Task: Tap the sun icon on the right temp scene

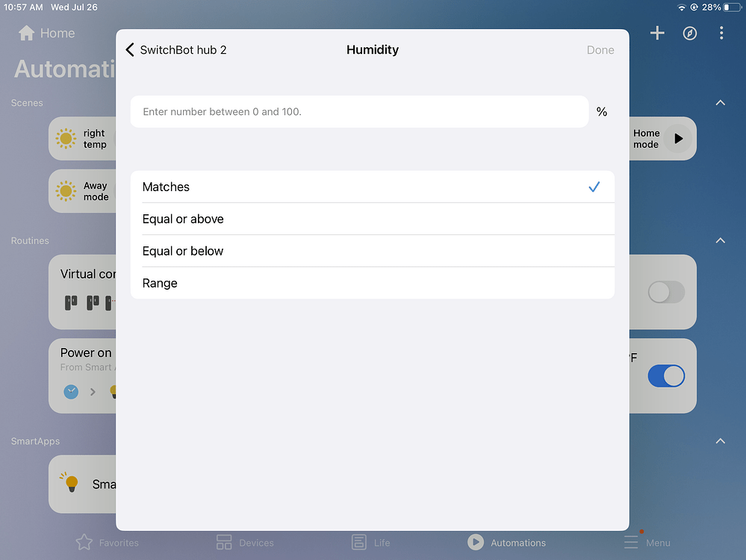Action: 66,138
